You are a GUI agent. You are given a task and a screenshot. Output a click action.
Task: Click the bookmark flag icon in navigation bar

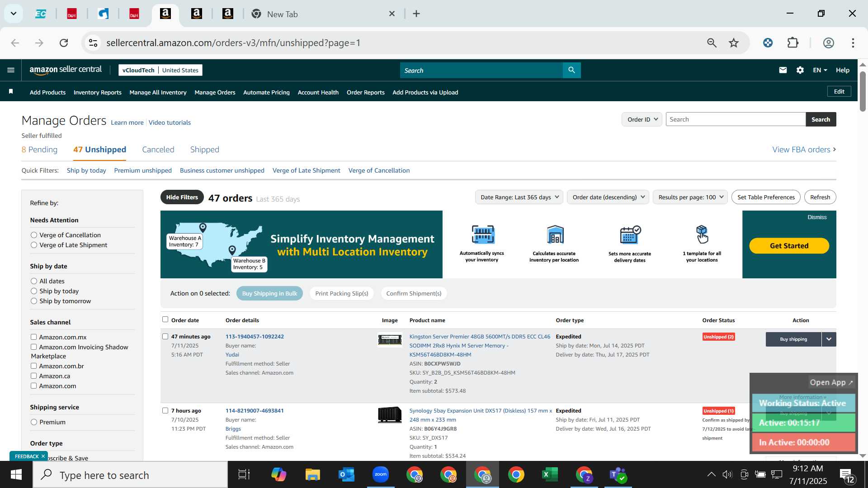tap(11, 92)
